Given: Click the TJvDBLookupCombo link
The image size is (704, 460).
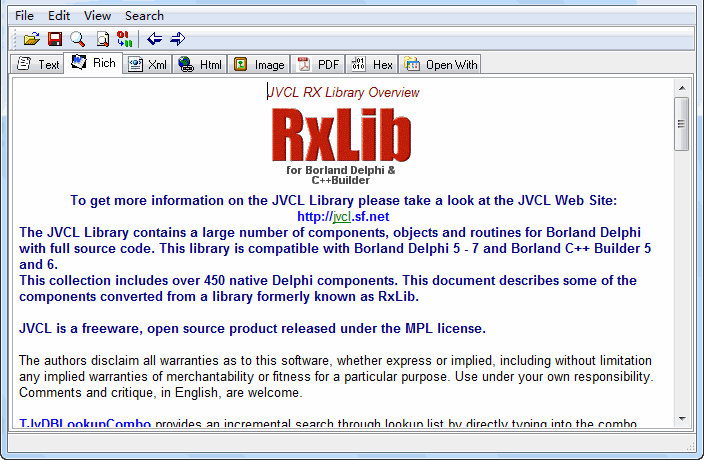Looking at the screenshot, I should (85, 423).
